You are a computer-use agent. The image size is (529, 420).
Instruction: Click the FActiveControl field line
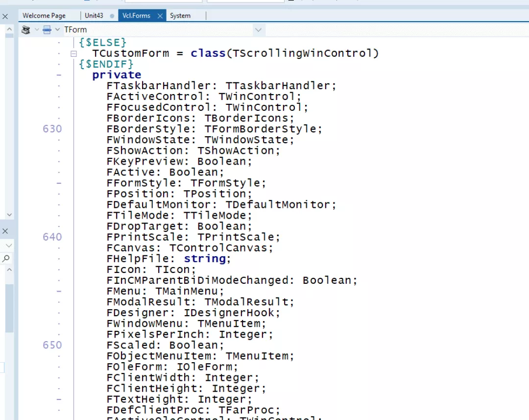tap(204, 97)
